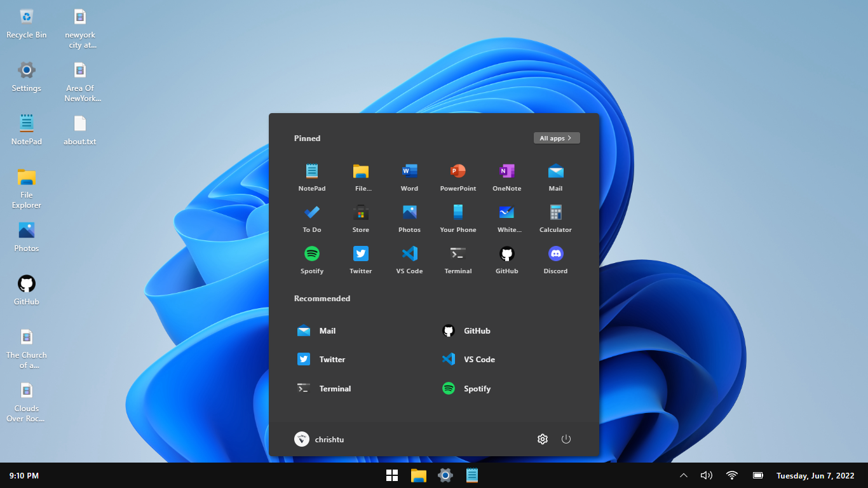Image resolution: width=868 pixels, height=488 pixels.
Task: Click the chrishtu user profile
Action: click(x=319, y=439)
